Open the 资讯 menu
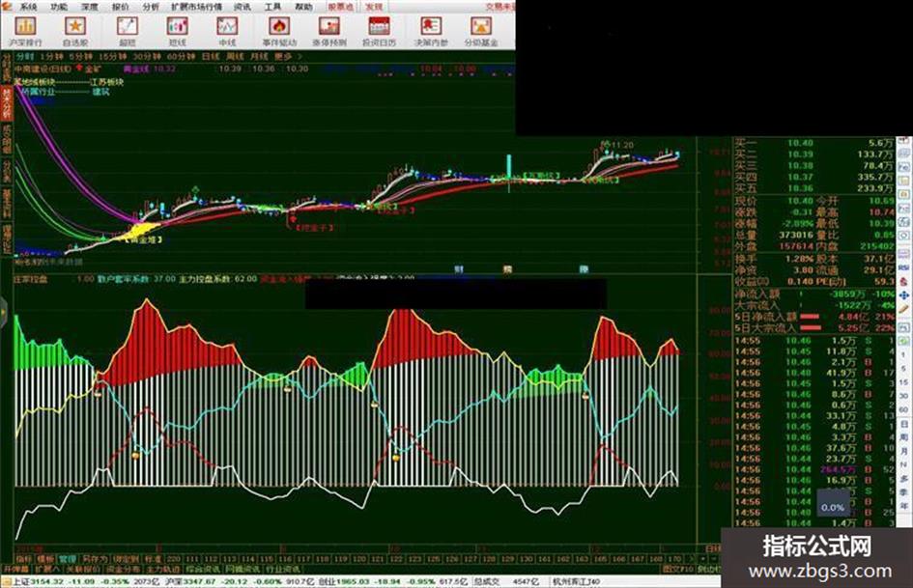 point(243,7)
